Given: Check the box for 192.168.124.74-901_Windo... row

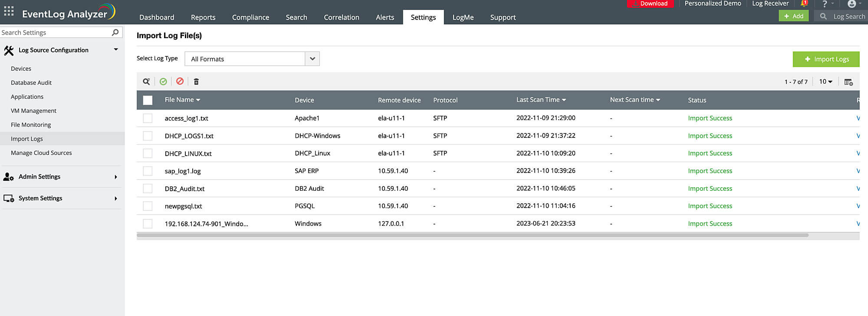Looking at the screenshot, I should [148, 224].
